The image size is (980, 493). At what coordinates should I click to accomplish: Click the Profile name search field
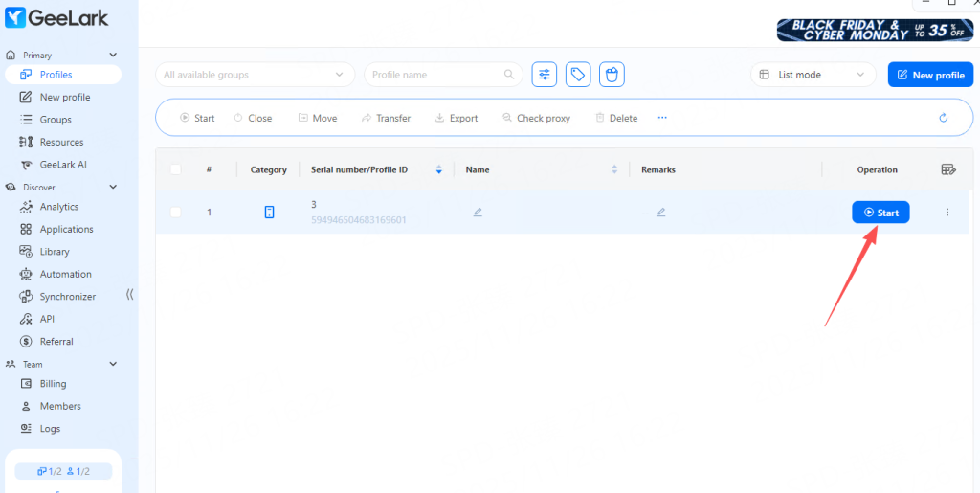pyautogui.click(x=435, y=75)
